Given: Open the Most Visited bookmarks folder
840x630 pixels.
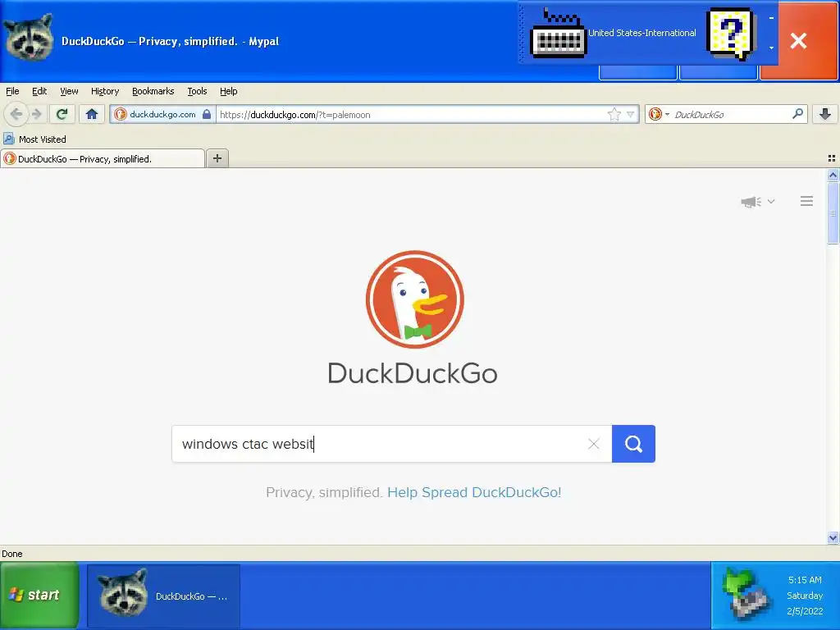Looking at the screenshot, I should click(x=34, y=139).
